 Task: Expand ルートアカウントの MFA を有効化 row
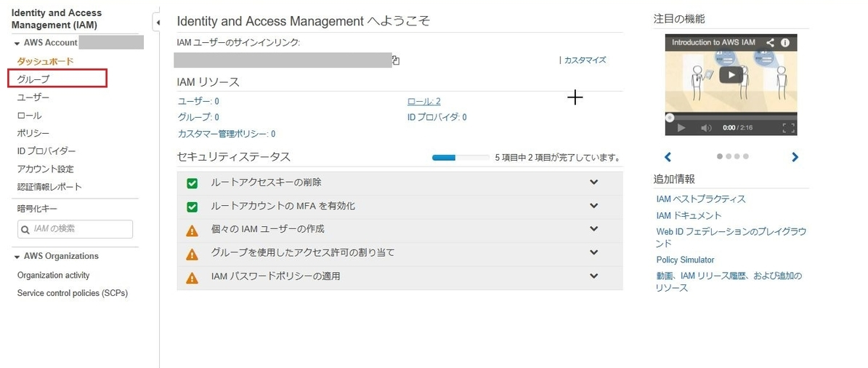[x=594, y=206]
